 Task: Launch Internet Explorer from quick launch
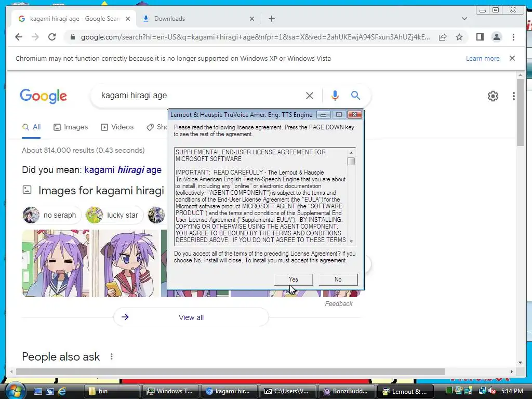(x=62, y=391)
